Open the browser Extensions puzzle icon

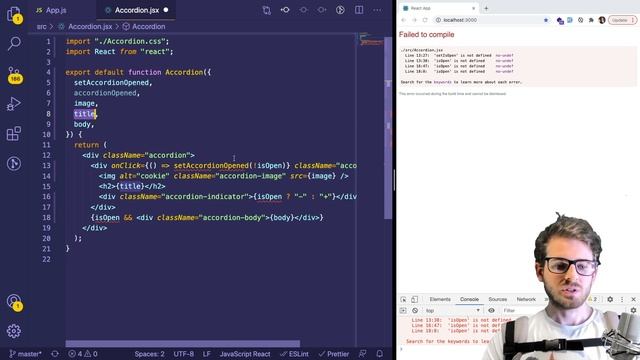pos(591,20)
